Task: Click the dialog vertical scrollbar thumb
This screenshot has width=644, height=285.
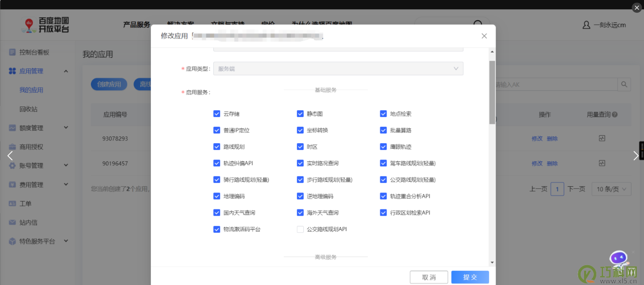Action: point(492,92)
